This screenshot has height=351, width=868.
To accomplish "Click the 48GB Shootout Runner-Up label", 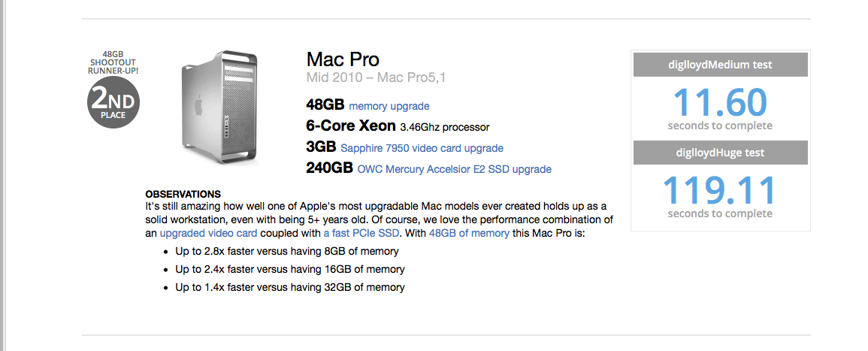I will click(x=113, y=62).
